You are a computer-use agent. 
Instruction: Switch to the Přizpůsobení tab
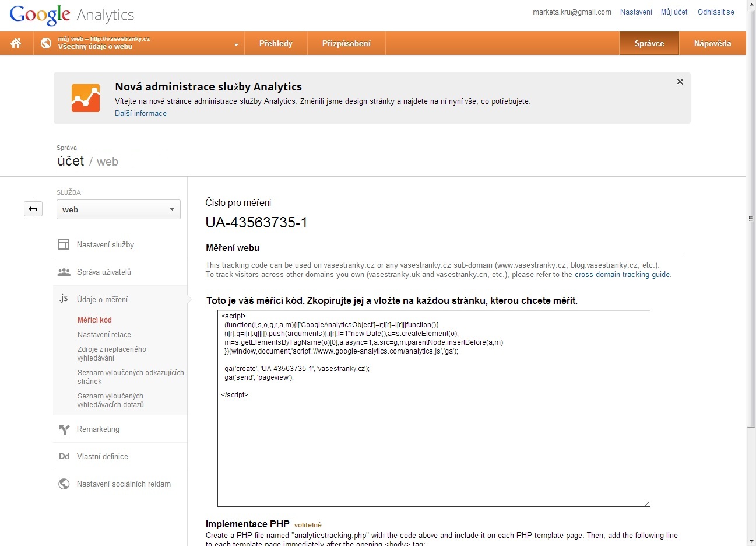pyautogui.click(x=346, y=43)
